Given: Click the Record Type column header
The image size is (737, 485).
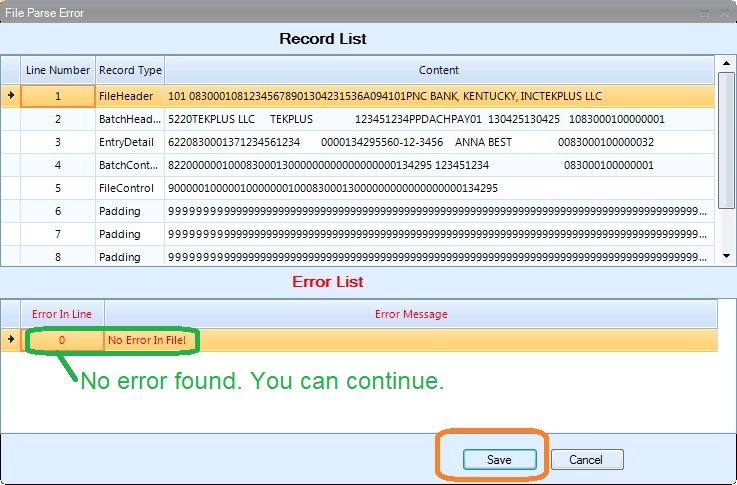Looking at the screenshot, I should 130,70.
